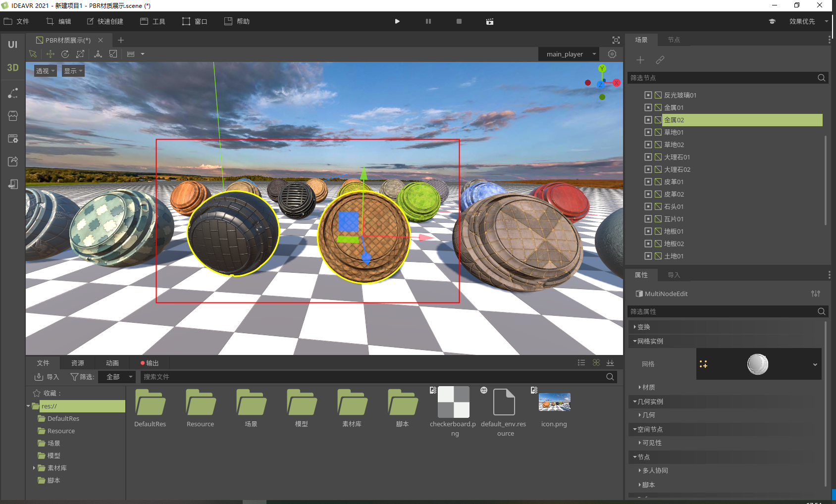Viewport: 836px width, 504px height.
Task: Activate the move tool
Action: point(50,54)
